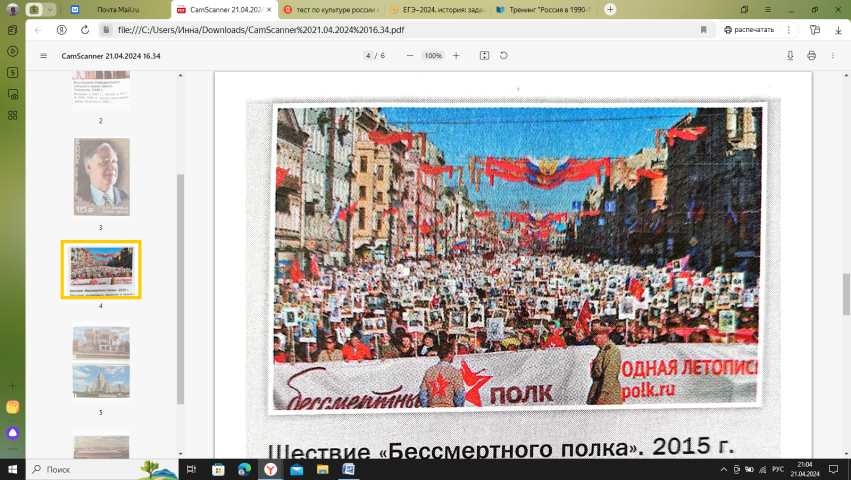Open more options next to print button
851x480 pixels.
coord(789,30)
